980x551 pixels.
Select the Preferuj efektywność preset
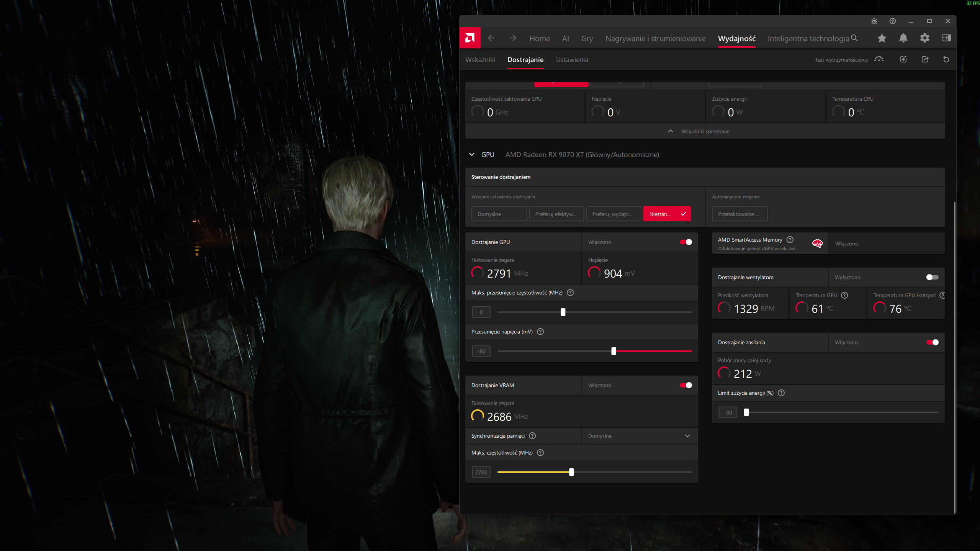tap(556, 214)
